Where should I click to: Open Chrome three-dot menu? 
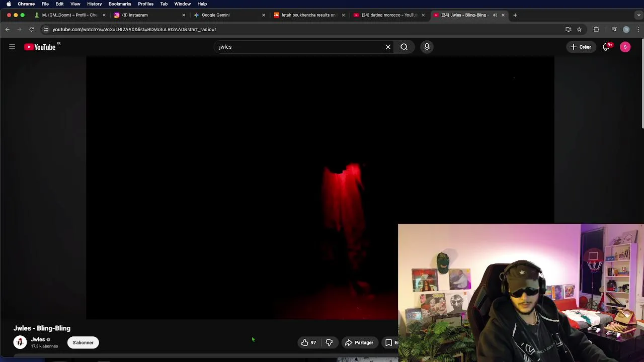coord(638,29)
